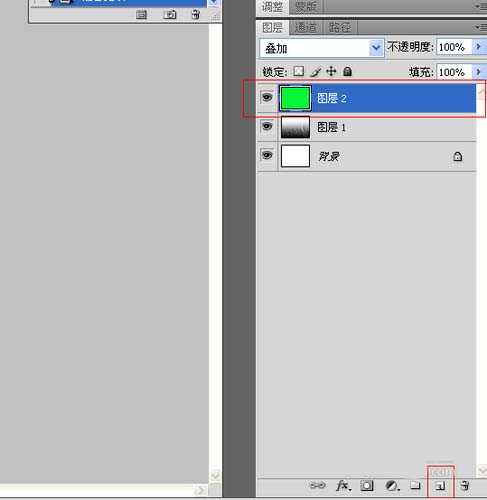Create new fill or adjustment layer
The image size is (487, 500).
(392, 486)
